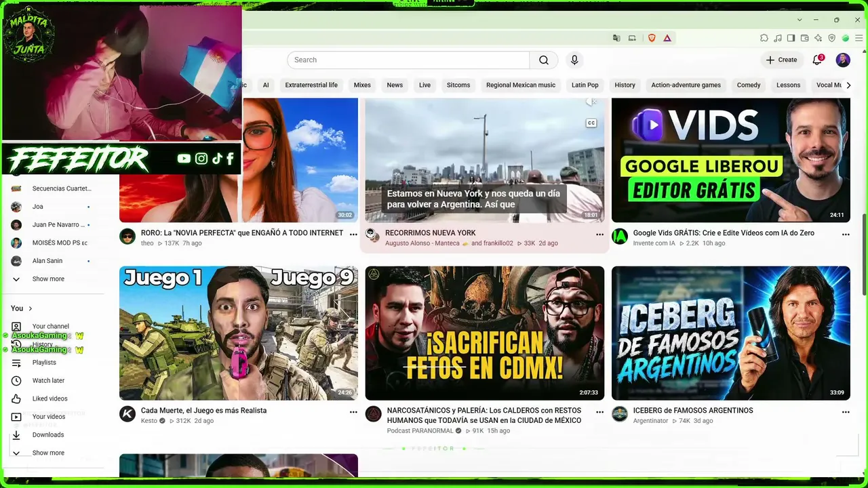Open options for the NARCOSATÁNICOS video
This screenshot has width=868, height=488.
click(x=599, y=411)
